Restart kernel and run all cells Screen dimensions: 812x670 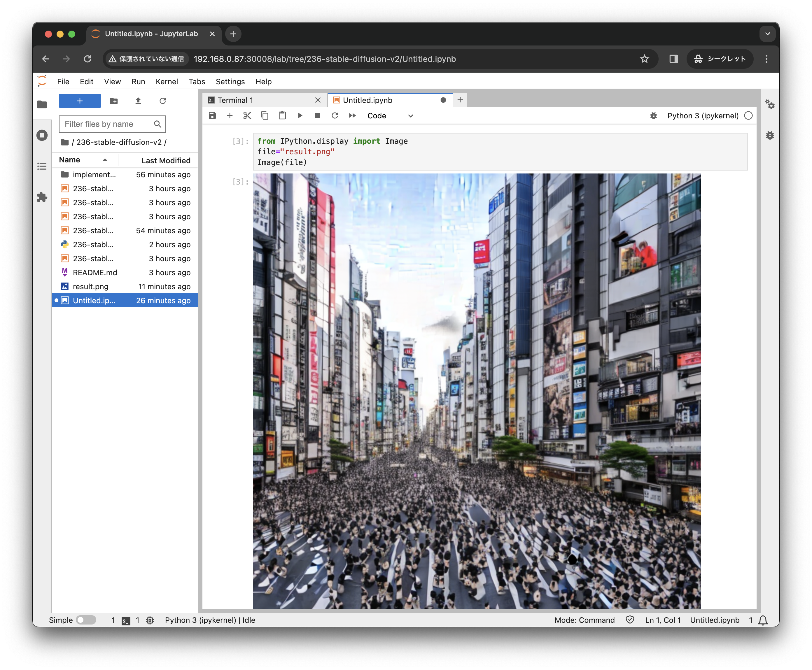coord(352,115)
